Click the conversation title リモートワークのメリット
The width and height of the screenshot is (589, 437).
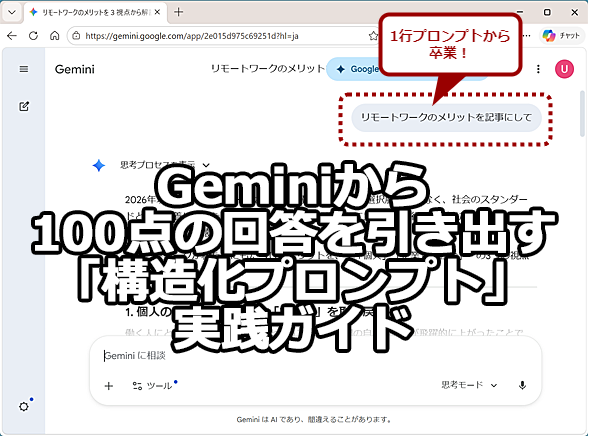pos(267,69)
